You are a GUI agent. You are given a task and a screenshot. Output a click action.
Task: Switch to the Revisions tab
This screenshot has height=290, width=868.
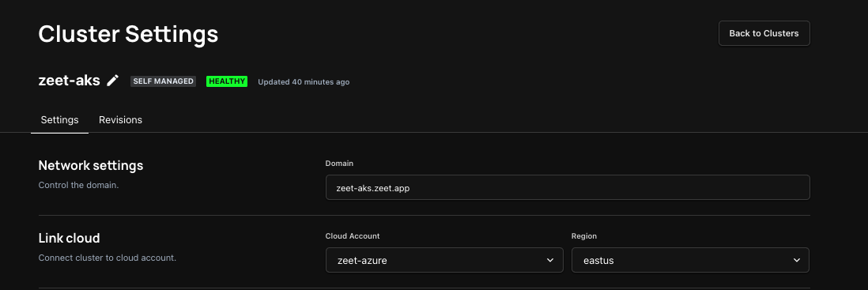click(120, 120)
